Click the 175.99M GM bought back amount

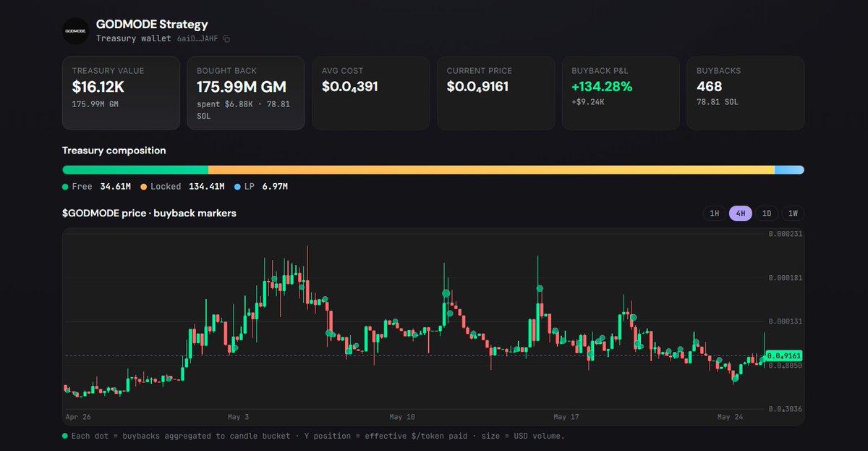(242, 87)
